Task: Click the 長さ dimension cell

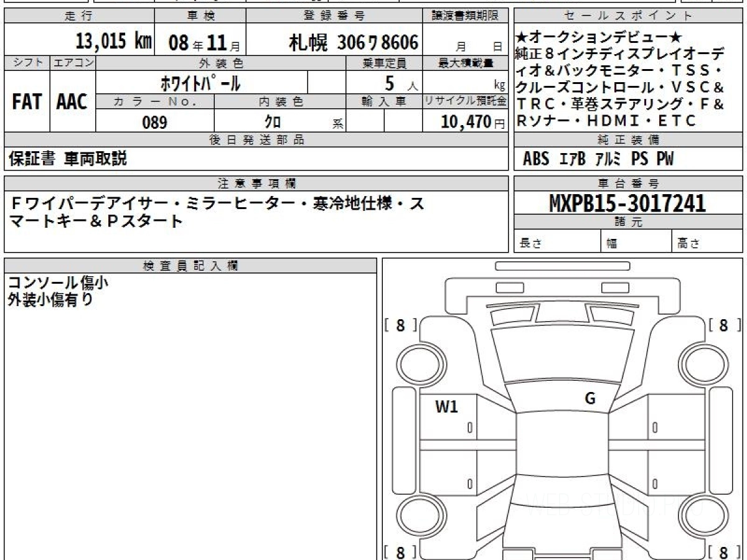Action: coord(557,241)
